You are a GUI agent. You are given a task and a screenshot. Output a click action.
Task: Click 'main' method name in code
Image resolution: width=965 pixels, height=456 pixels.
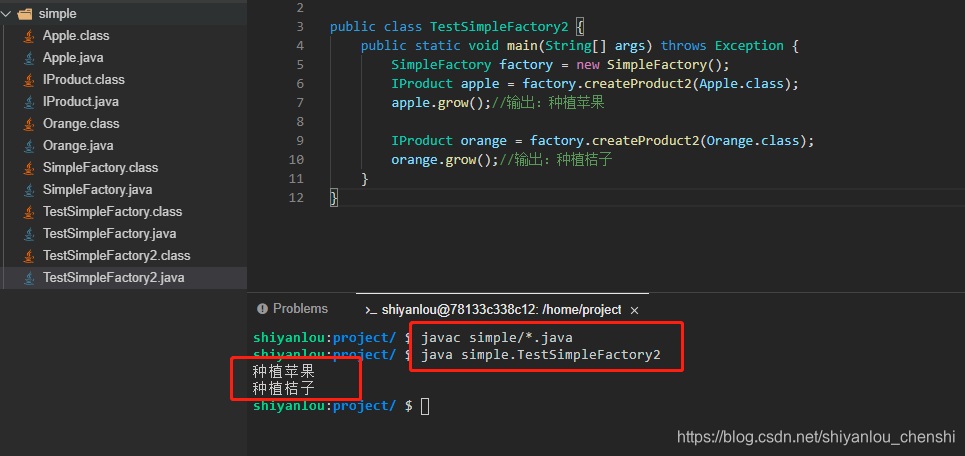point(522,46)
